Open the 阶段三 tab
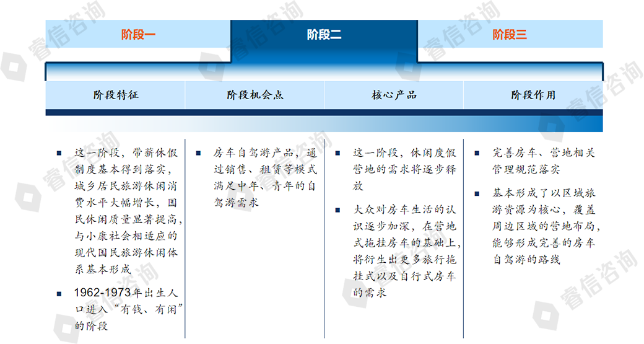 [x=510, y=34]
